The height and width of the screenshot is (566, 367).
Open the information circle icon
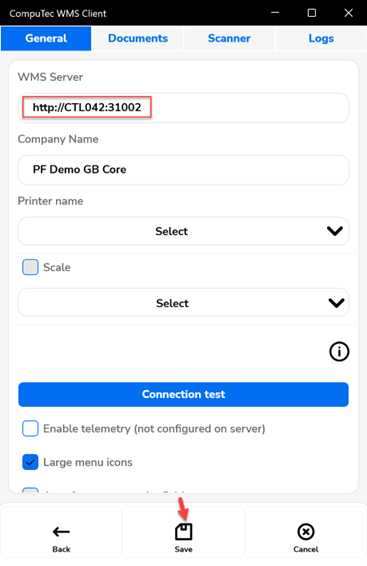(339, 352)
